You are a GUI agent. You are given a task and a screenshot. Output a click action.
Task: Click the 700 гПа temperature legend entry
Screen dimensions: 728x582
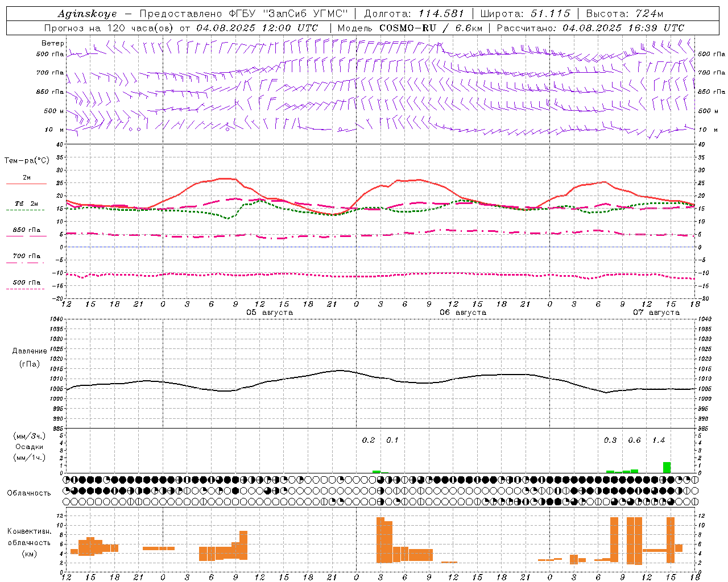pos(26,256)
